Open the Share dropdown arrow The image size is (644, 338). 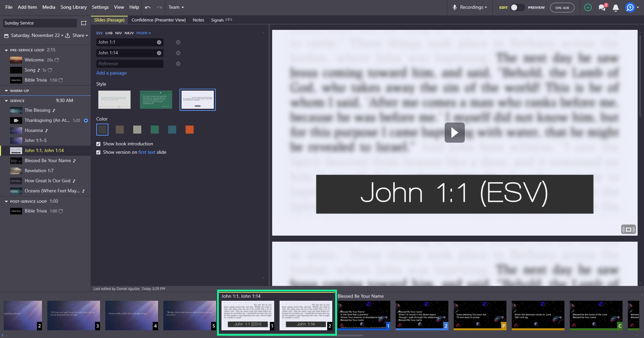[x=87, y=36]
